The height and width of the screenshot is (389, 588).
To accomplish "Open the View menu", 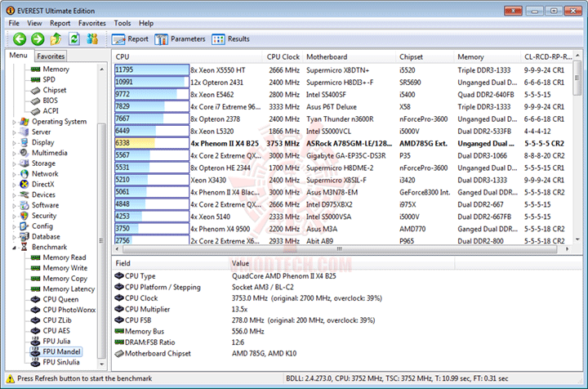I will [x=34, y=23].
